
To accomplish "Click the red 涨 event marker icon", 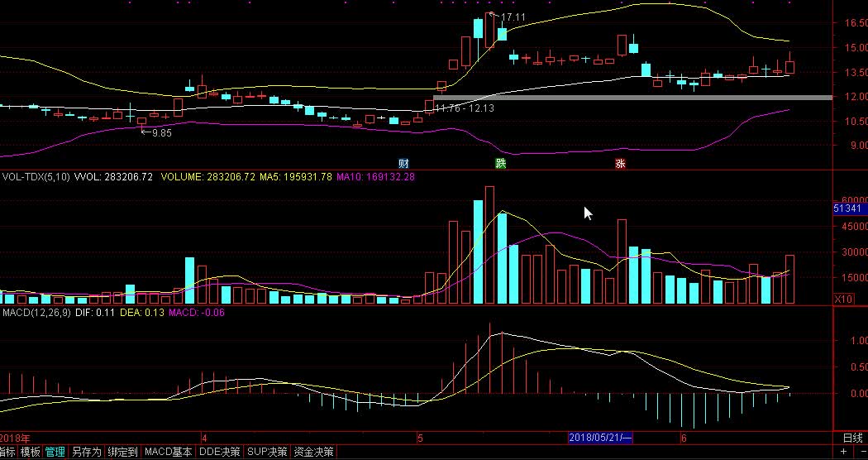I will [620, 163].
